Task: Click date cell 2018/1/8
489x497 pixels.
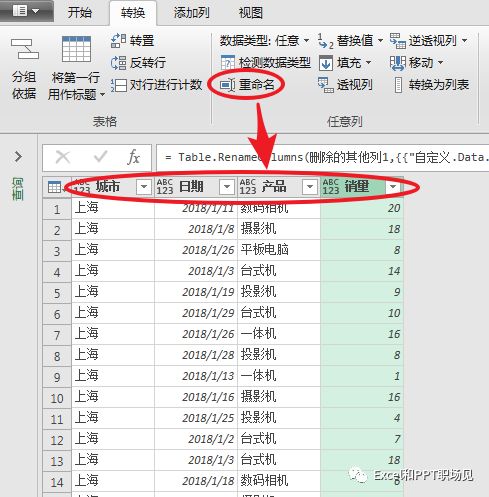Action: coord(196,229)
